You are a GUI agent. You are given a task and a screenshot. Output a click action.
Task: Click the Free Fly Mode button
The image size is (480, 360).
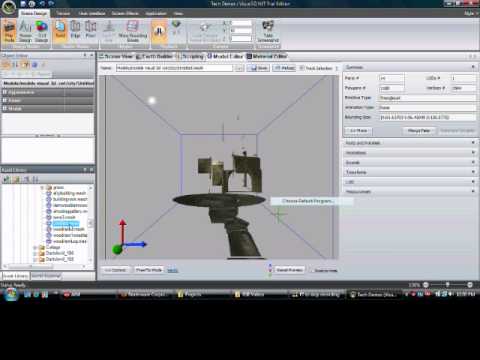(x=149, y=270)
